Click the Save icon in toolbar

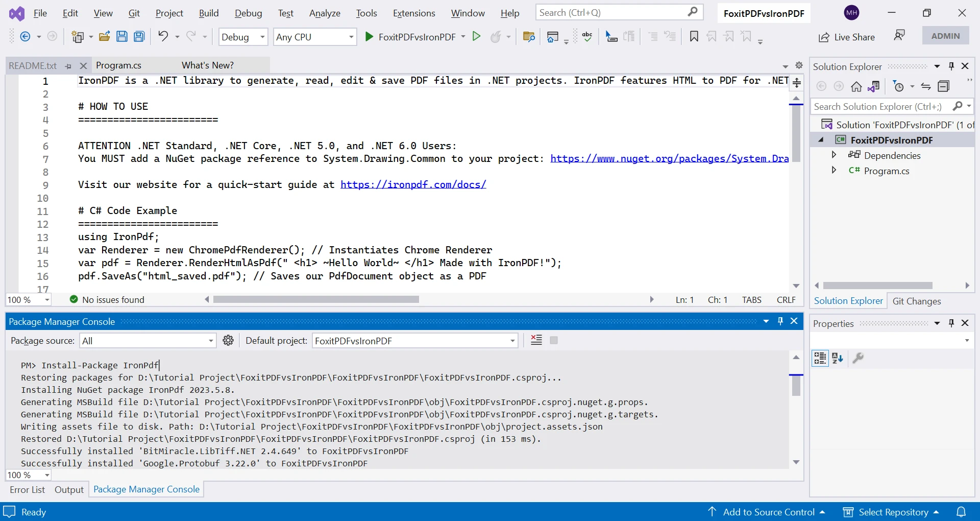pos(121,36)
